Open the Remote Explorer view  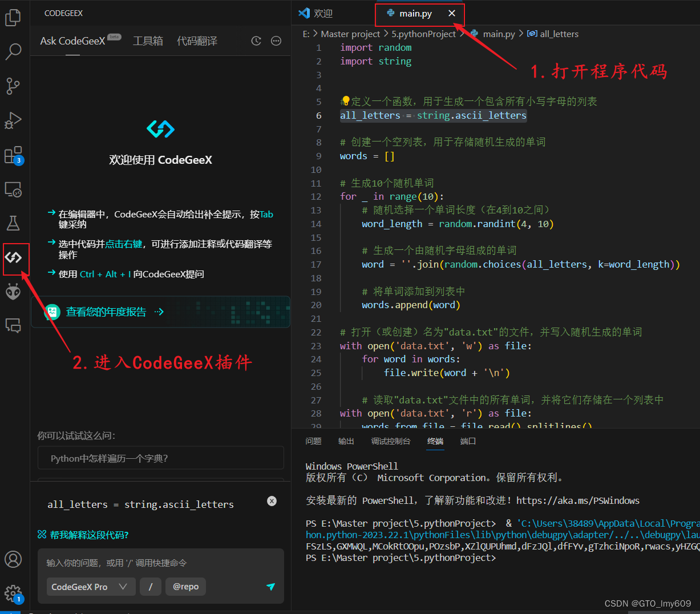[13, 189]
